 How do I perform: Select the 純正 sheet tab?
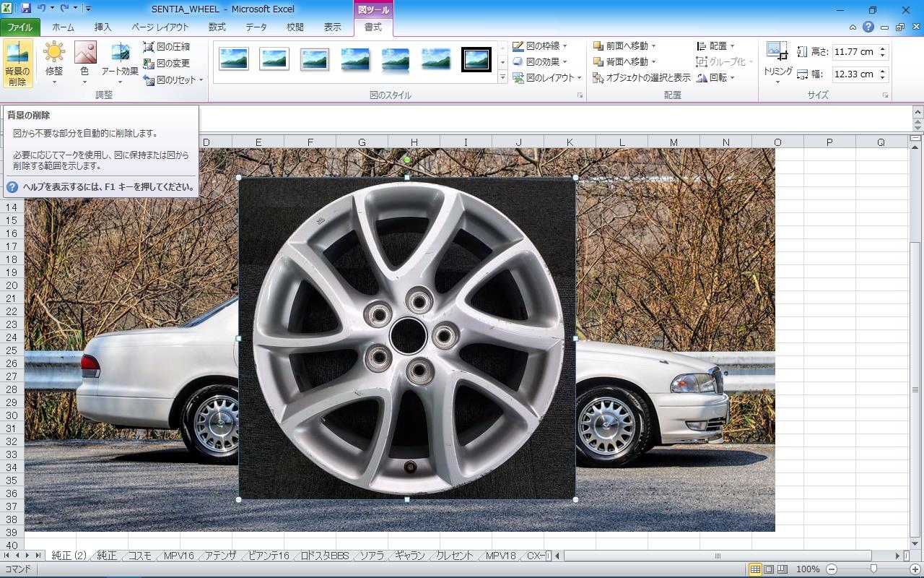coord(107,556)
